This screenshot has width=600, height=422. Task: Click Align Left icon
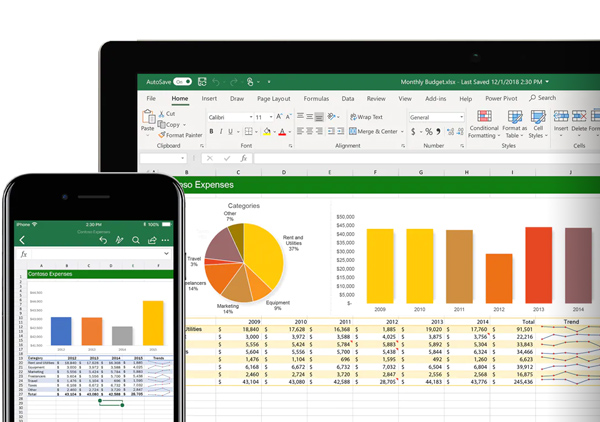click(x=300, y=131)
